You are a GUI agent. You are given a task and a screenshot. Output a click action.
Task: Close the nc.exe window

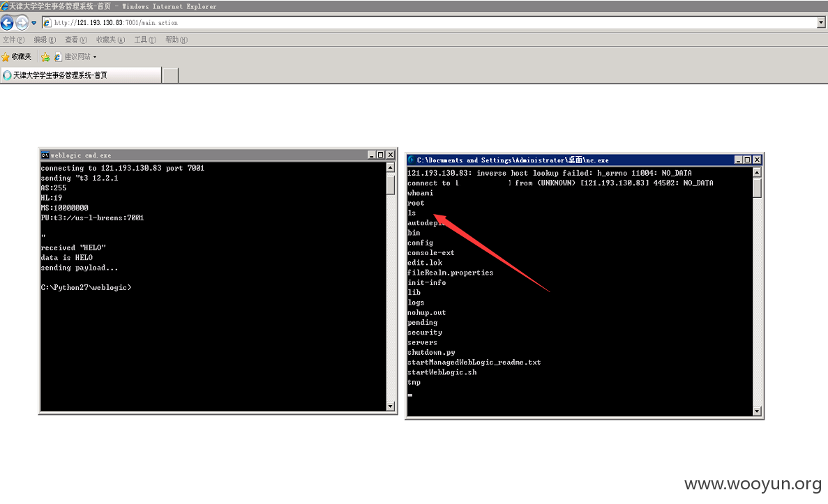(x=757, y=160)
